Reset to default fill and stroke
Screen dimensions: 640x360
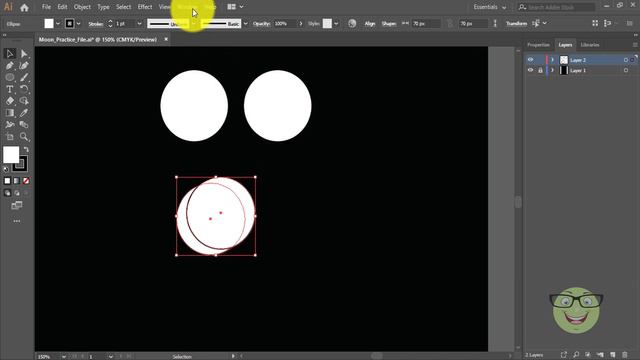(6, 169)
